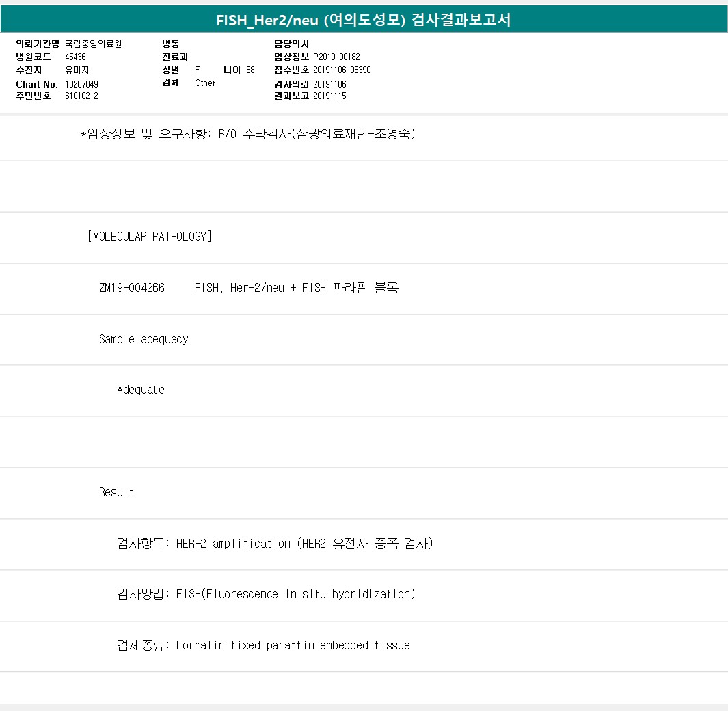Select the 임상정보 및 요구사항 line
This screenshot has width=728, height=711.
[x=248, y=134]
